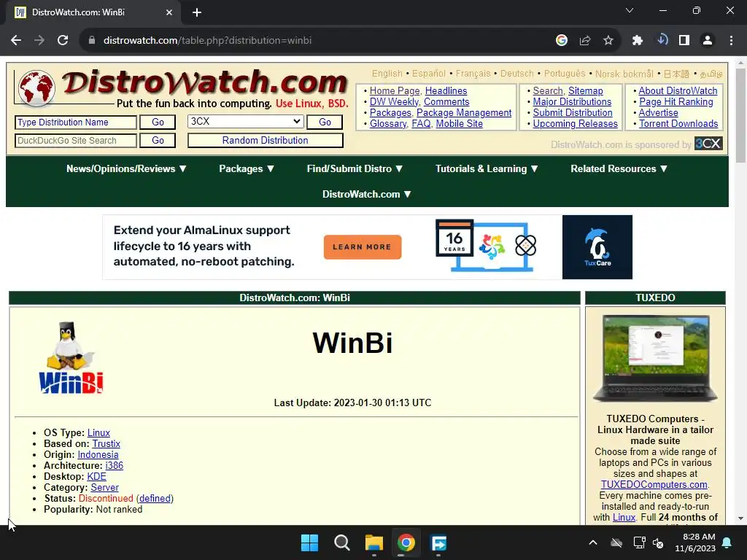Open the Torrent Downloads link

point(678,123)
